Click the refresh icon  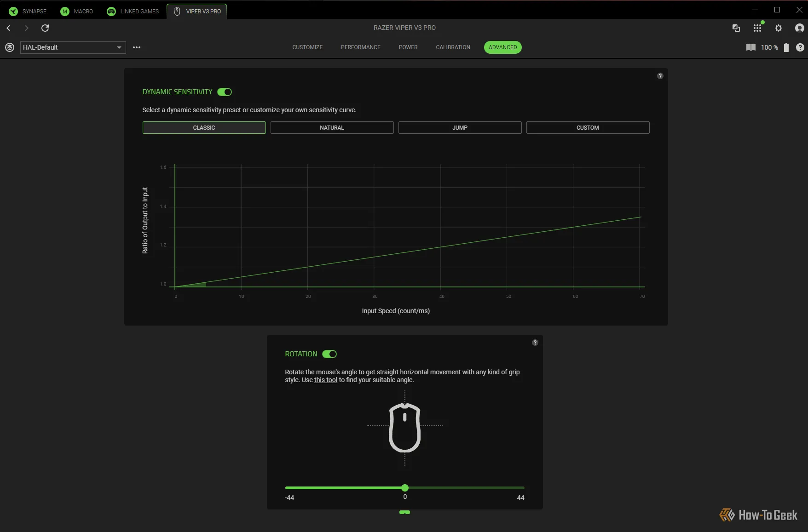point(45,28)
